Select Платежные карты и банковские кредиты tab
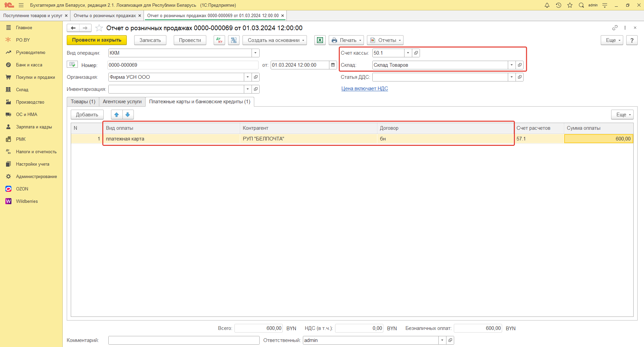644x347 pixels. tap(200, 102)
